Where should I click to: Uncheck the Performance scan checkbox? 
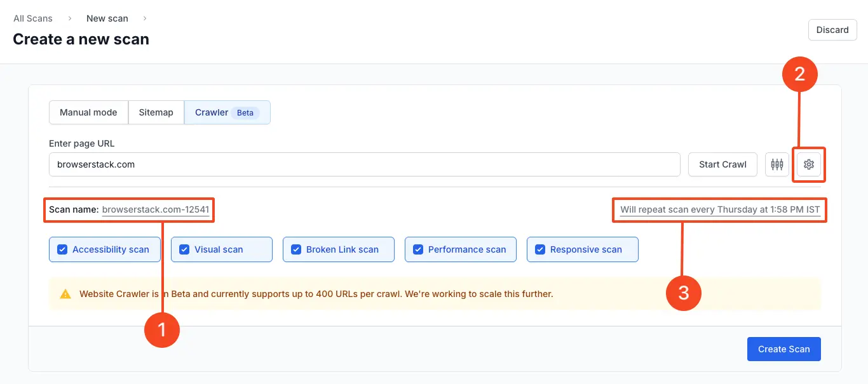pos(418,249)
